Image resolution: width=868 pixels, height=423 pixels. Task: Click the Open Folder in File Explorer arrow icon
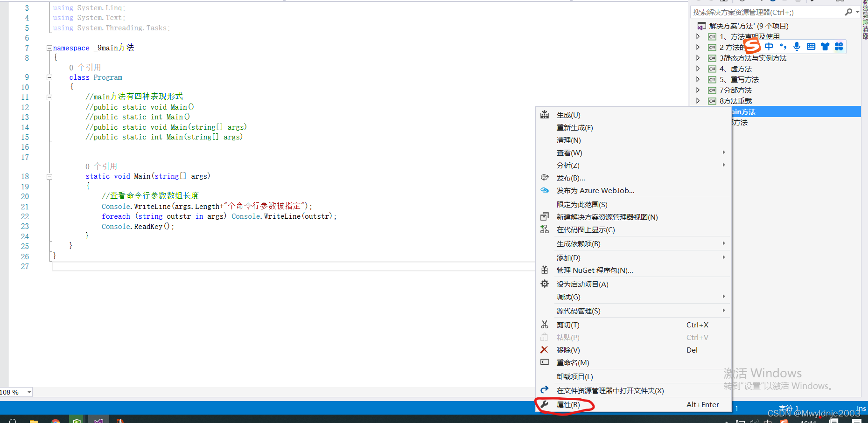point(544,390)
